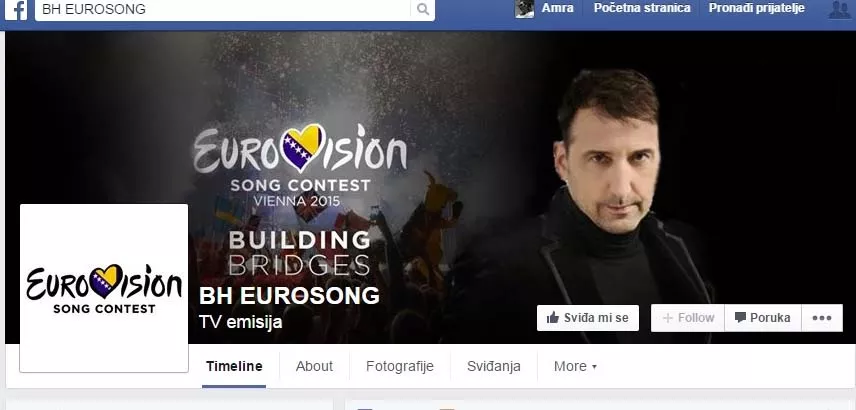
Task: Click the Poruka message button
Action: (763, 318)
